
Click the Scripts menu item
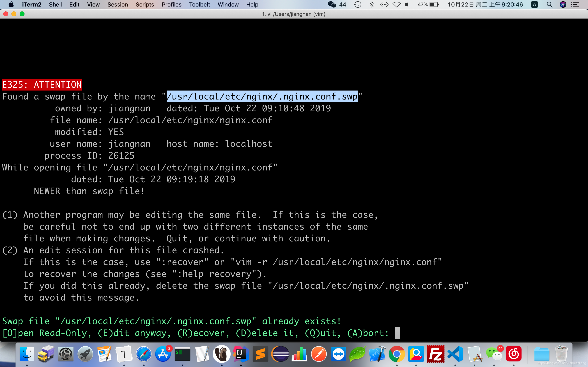pyautogui.click(x=145, y=5)
